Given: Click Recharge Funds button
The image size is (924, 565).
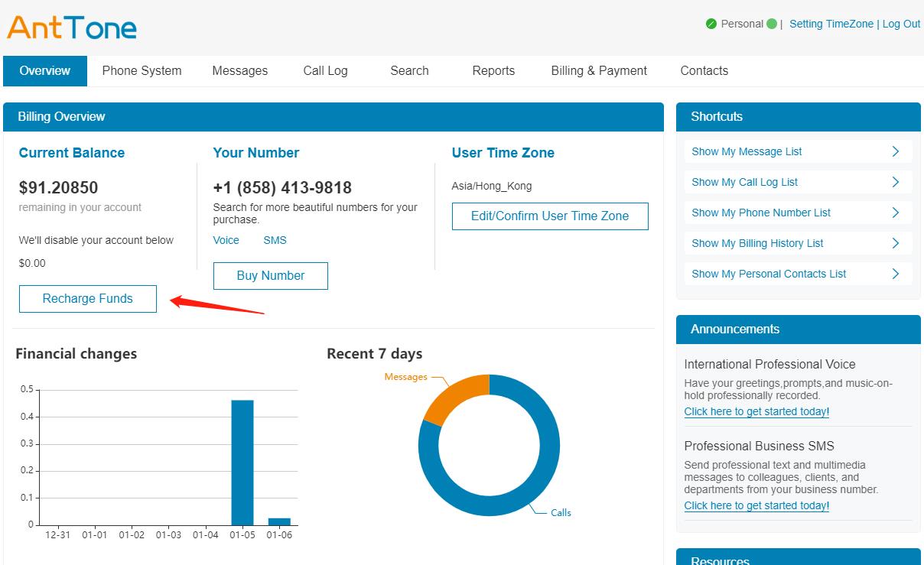Looking at the screenshot, I should coord(88,299).
